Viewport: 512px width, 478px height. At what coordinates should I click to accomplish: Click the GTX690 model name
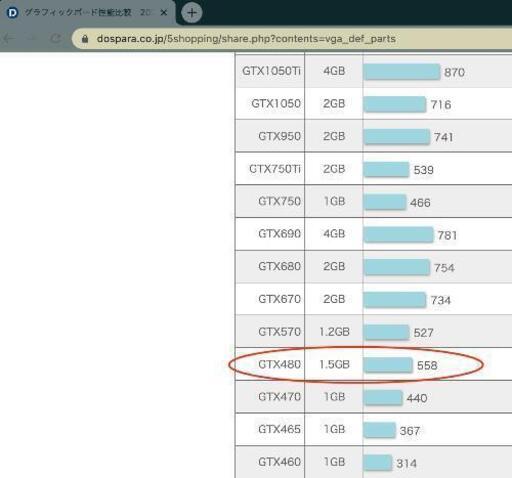pos(279,233)
